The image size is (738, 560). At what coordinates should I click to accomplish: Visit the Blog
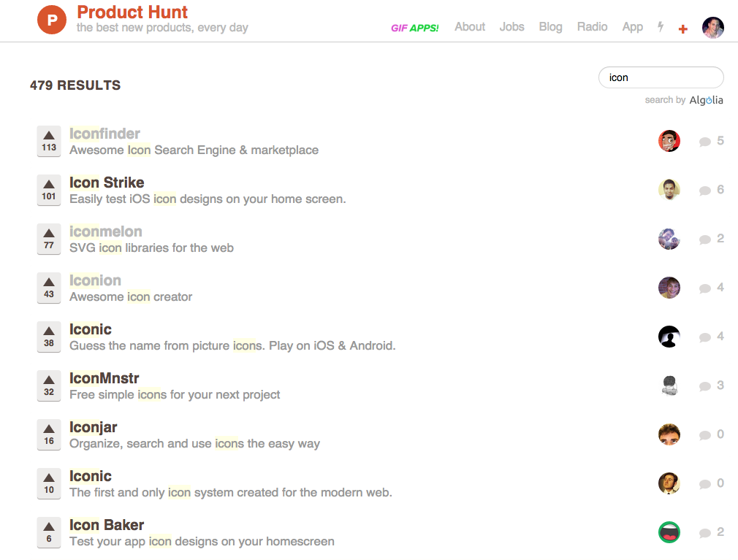pos(551,27)
